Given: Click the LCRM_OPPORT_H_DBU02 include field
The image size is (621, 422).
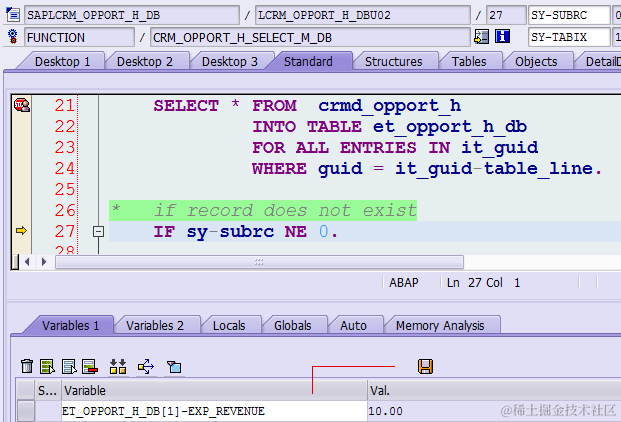Looking at the screenshot, I should coord(363,15).
